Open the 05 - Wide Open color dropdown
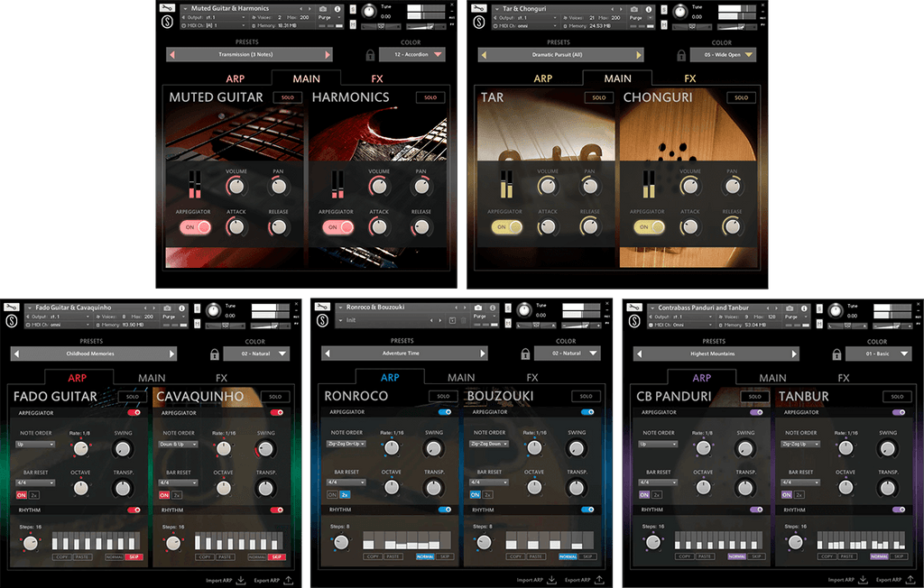 pyautogui.click(x=723, y=55)
